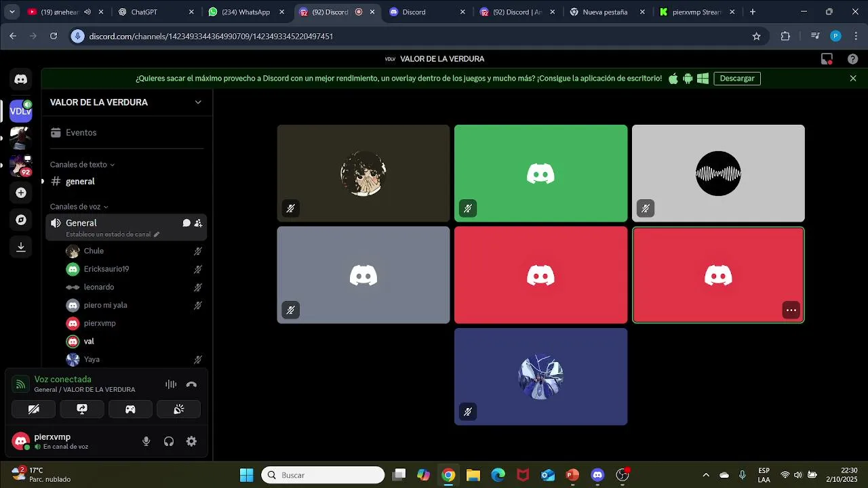This screenshot has height=488, width=868.
Task: Open the weather widget showing 17°C
Action: point(41,474)
